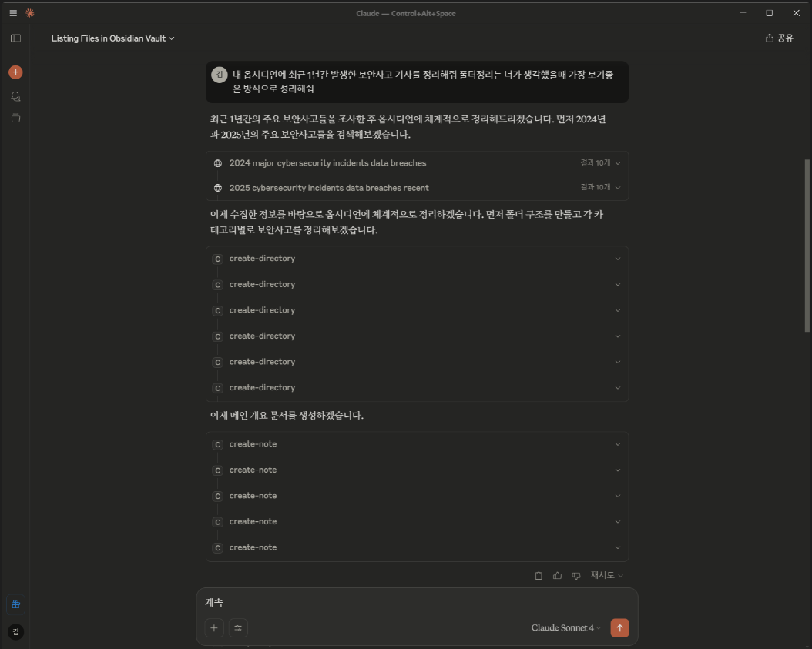Viewport: 812px width, 649px height.
Task: Open the Listing Files in Obsidian Vault title dropdown
Action: (113, 38)
